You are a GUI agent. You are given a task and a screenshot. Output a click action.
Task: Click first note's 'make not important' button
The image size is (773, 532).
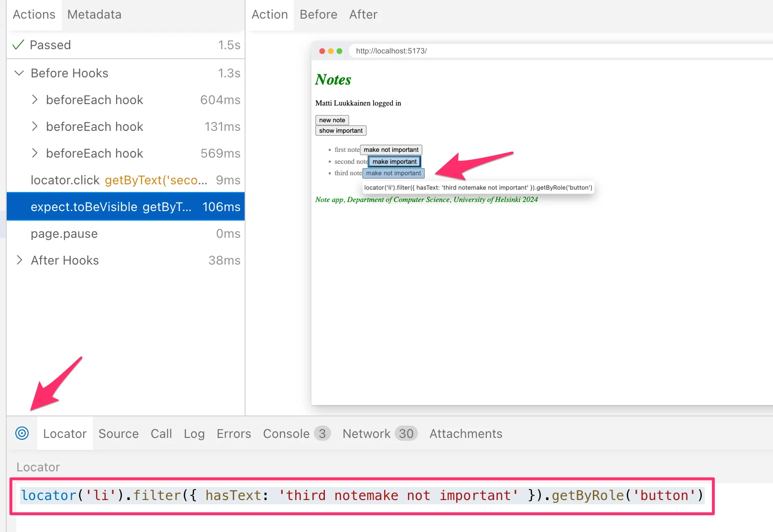click(x=391, y=149)
